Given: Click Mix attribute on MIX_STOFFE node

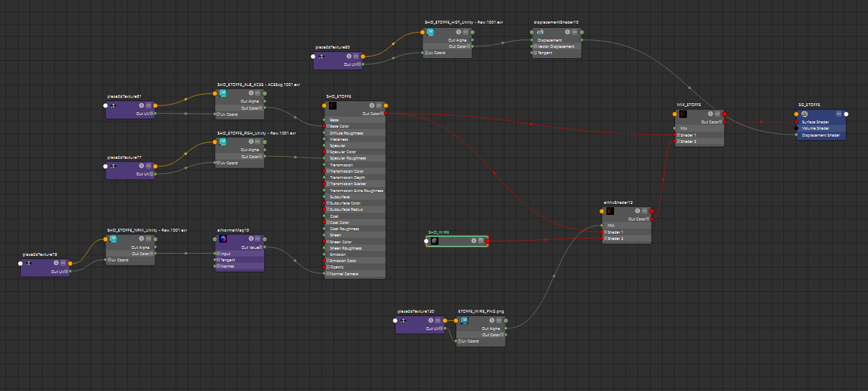Looking at the screenshot, I should pos(699,128).
